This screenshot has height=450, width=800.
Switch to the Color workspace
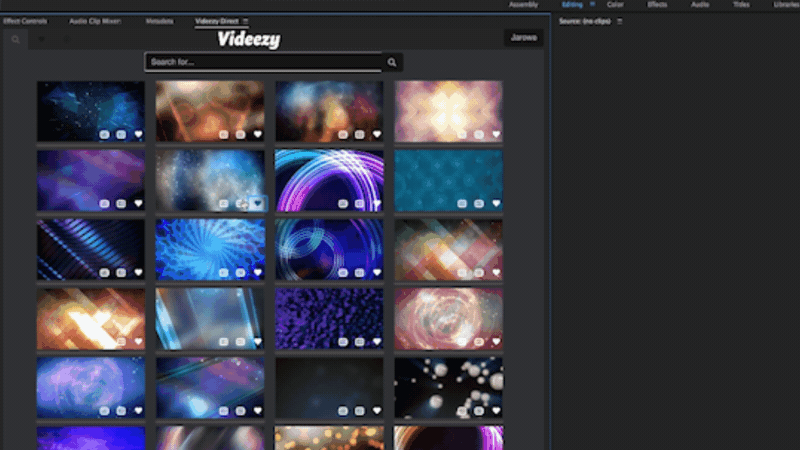click(614, 5)
